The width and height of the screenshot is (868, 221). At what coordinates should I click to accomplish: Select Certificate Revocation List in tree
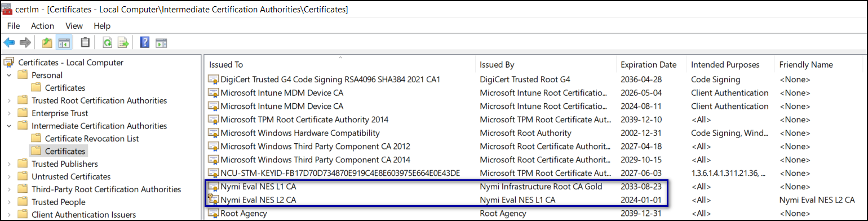pos(92,139)
